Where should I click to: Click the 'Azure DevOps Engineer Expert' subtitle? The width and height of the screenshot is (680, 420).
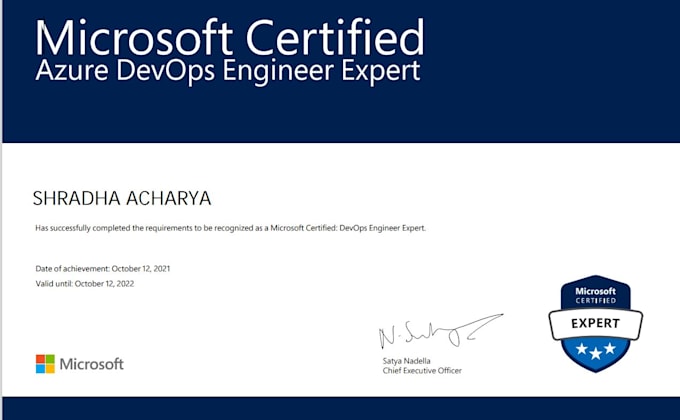point(228,71)
